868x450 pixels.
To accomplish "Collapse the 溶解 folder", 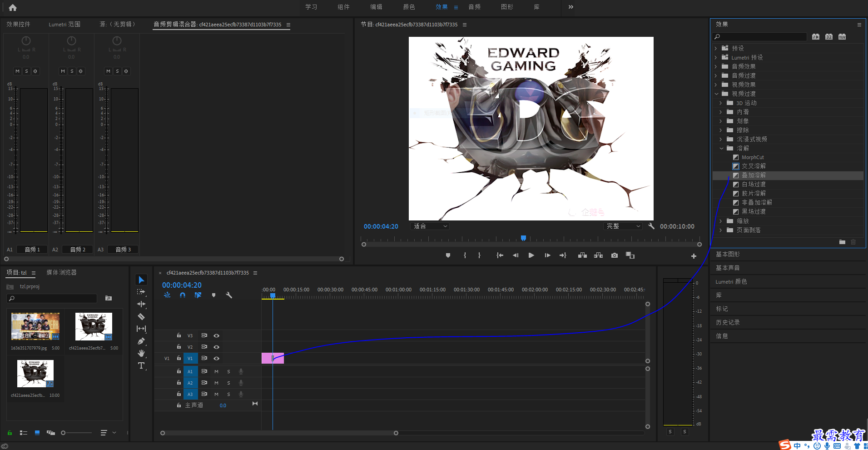I will [721, 148].
